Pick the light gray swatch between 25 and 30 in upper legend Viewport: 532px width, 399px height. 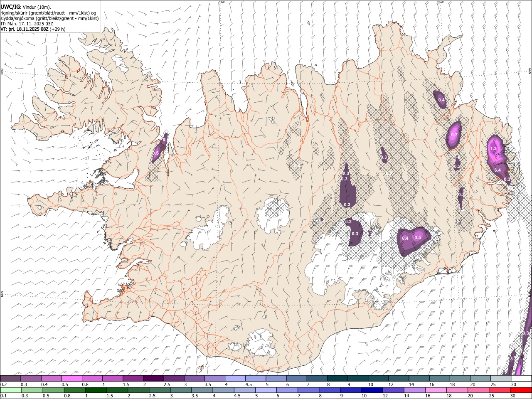[x=501, y=378]
